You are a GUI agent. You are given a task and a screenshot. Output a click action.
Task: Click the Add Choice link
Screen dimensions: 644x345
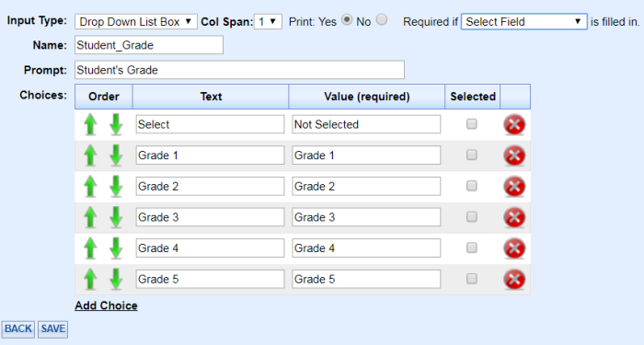point(106,305)
